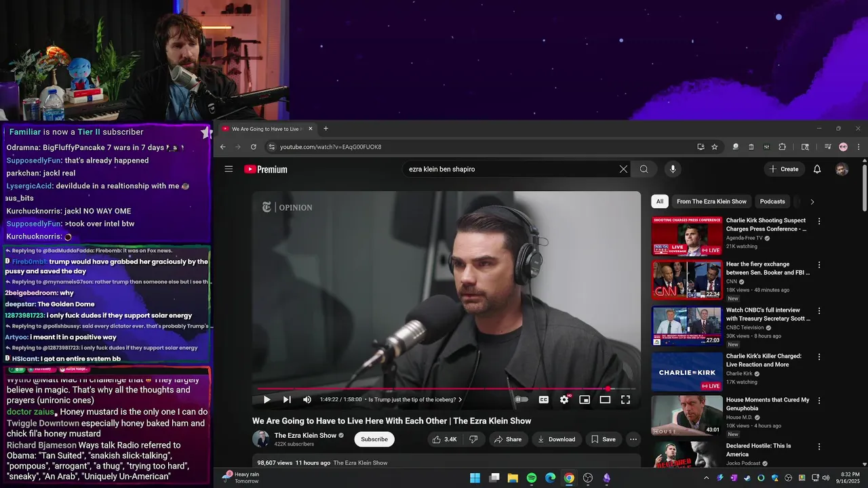Click the address bar URL
Screen dimensions: 868x488
[x=331, y=146]
